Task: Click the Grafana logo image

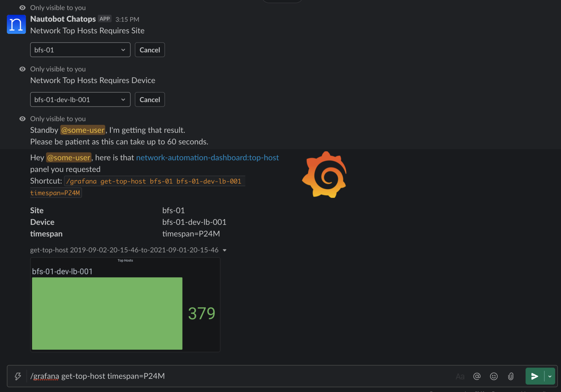Action: (x=324, y=175)
